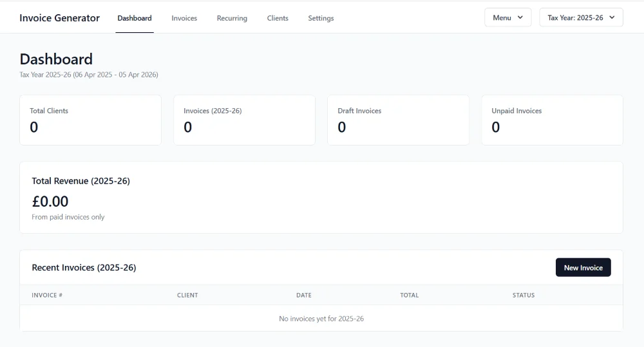Go to the Recurring tab

pos(232,18)
